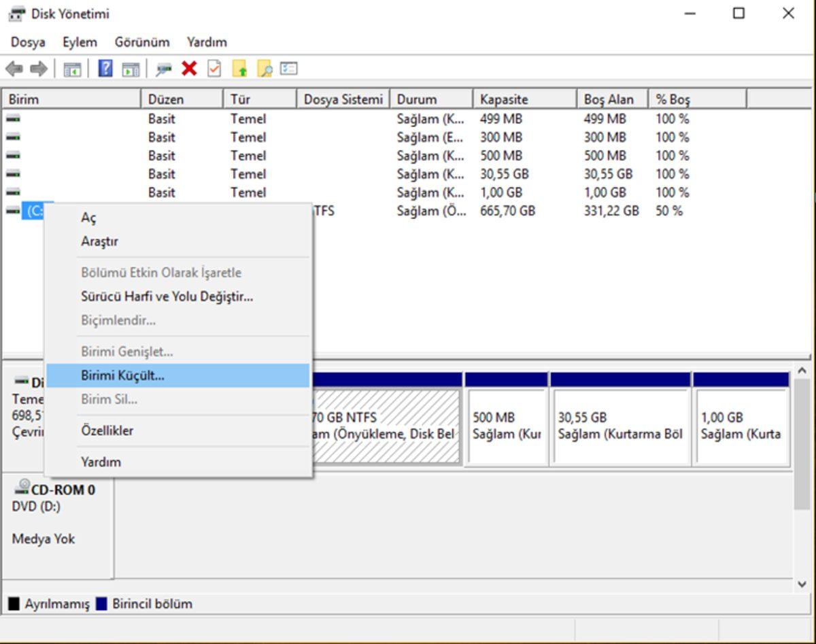Screen dimensions: 816x644
Task: Click the red X delete icon in toolbar
Action: (189, 69)
